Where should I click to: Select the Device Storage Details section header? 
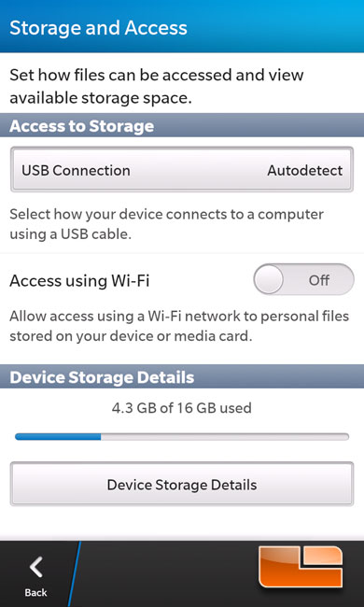coord(182,377)
